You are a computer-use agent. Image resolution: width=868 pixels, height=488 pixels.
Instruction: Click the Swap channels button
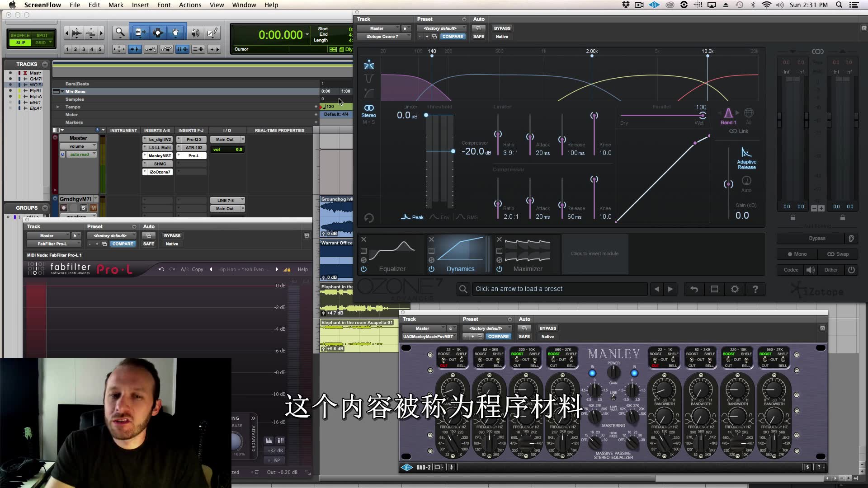pyautogui.click(x=838, y=254)
